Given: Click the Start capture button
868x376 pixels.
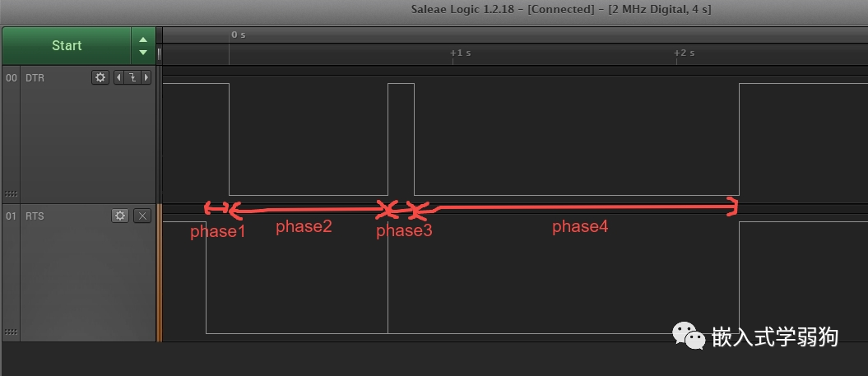Looking at the screenshot, I should (x=67, y=45).
